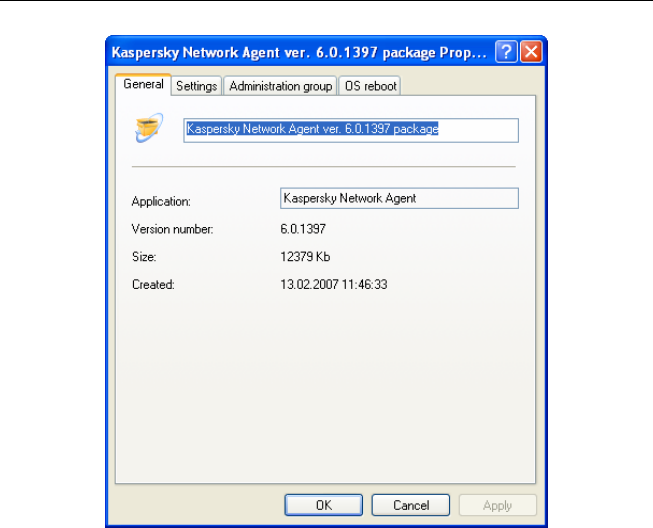
Task: Click the Application field showing Kaspersky Network Agent
Action: (x=399, y=198)
